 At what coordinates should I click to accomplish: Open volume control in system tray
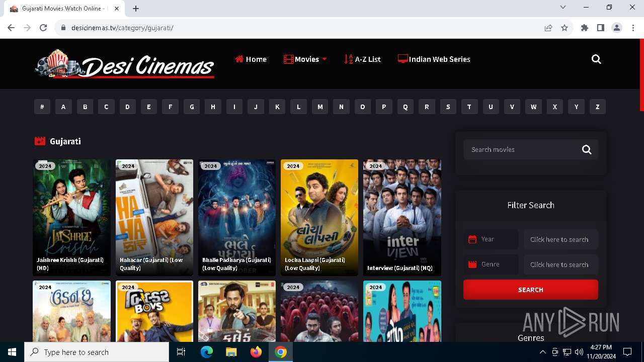coord(579,352)
